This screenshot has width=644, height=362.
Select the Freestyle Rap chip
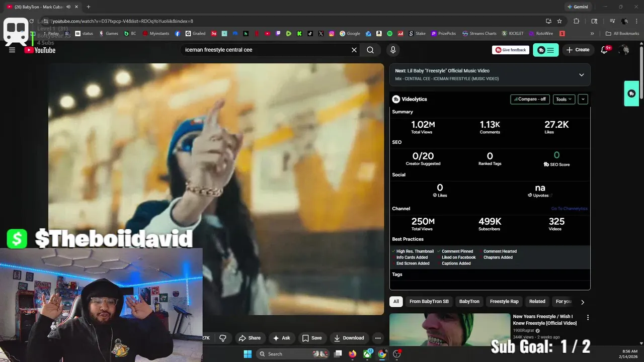tap(504, 302)
